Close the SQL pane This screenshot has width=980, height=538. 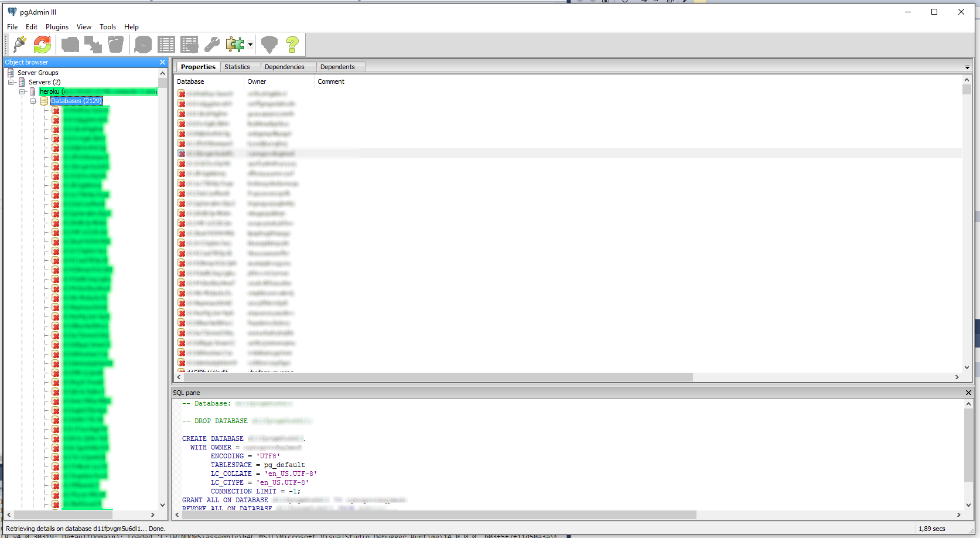coord(968,393)
